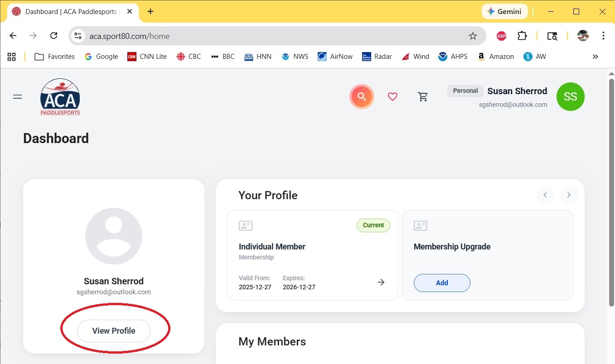Click the Personal account badge
615x364 pixels.
(465, 91)
